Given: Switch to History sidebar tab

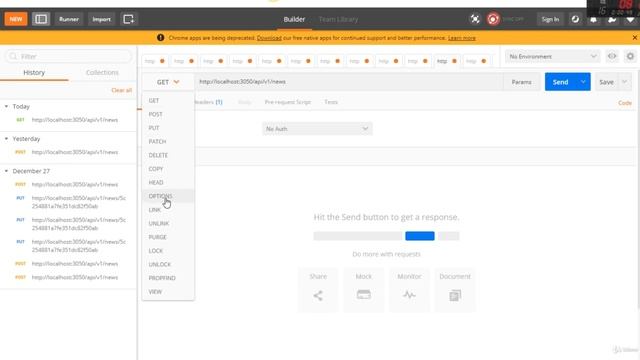Looking at the screenshot, I should 34,72.
